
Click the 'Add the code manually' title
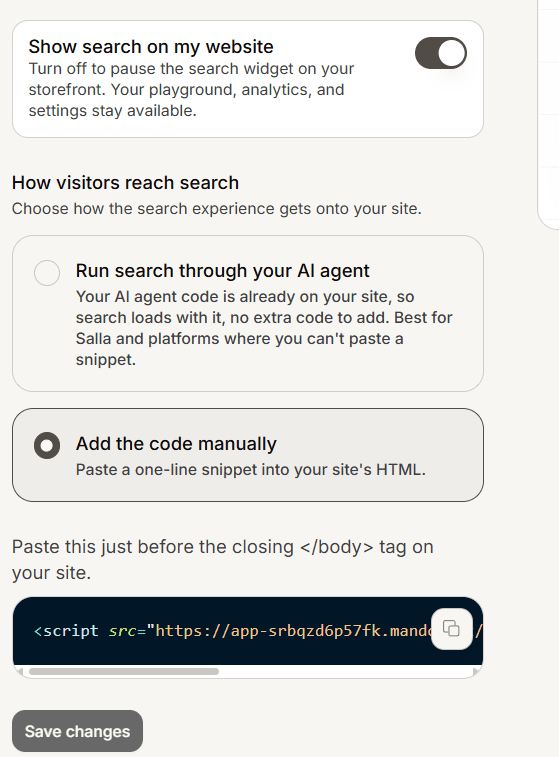(176, 444)
